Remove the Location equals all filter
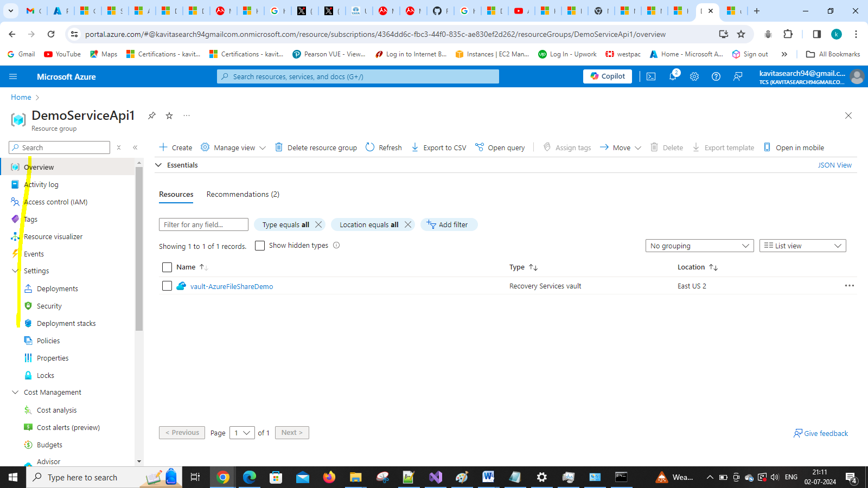 click(x=408, y=224)
